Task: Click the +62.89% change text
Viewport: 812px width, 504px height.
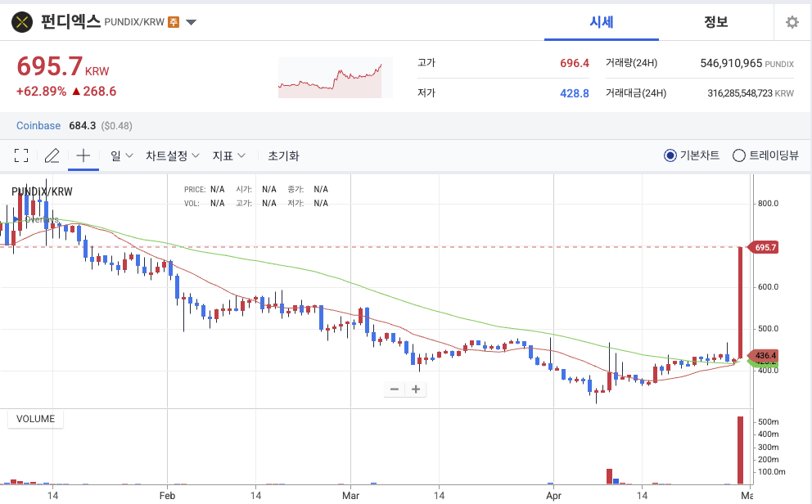Action: click(x=42, y=92)
